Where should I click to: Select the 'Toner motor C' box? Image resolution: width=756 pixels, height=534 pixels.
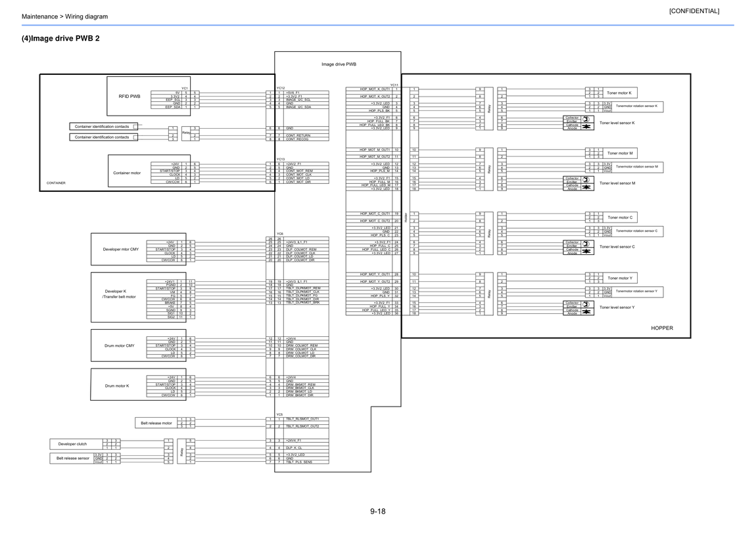pos(619,217)
